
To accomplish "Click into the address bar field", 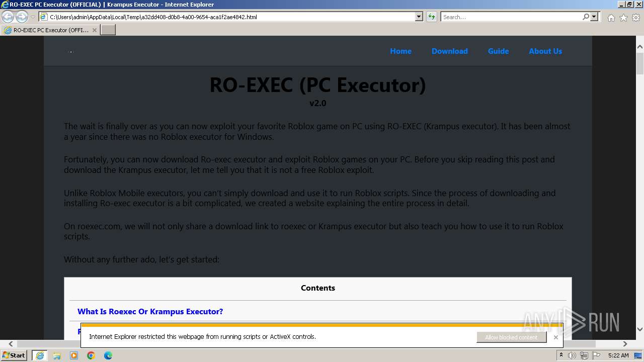I will 231,17.
